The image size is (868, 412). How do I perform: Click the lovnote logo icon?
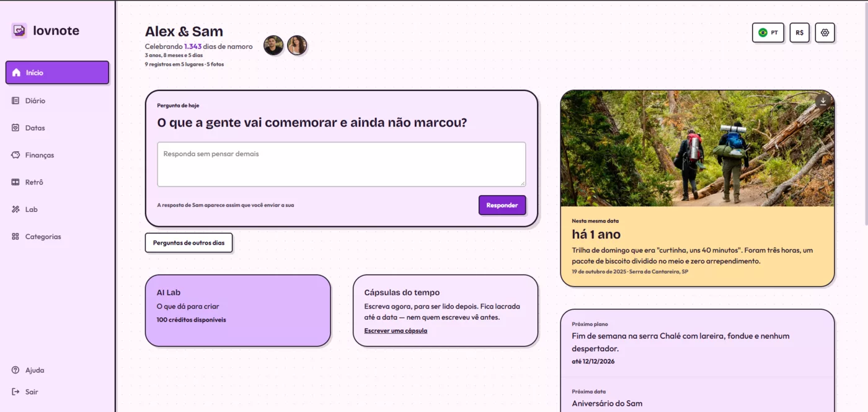coord(19,31)
